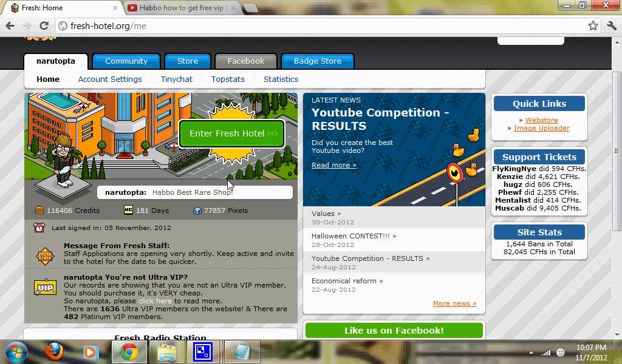The height and width of the screenshot is (364, 622).
Task: Click the credits purse icon
Action: 39,210
